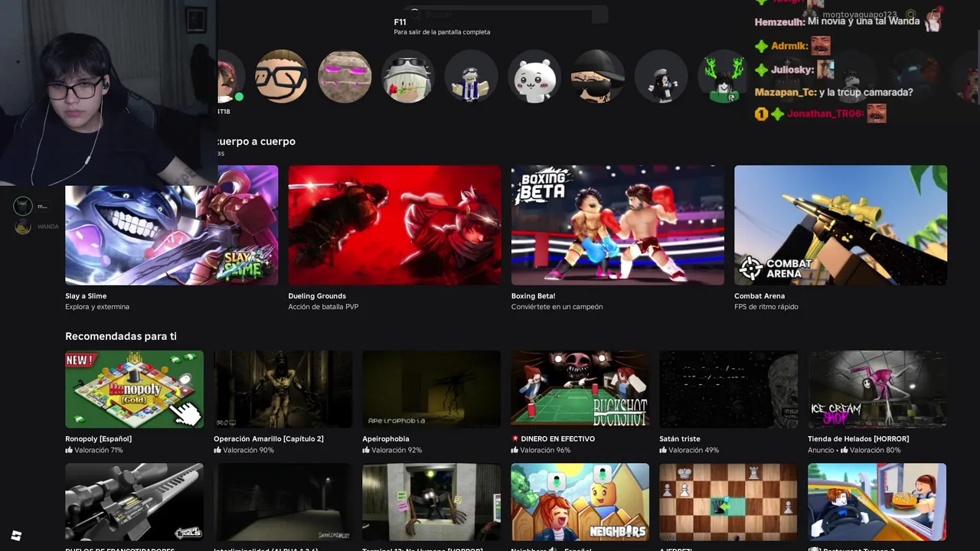The height and width of the screenshot is (551, 980).
Task: Open the Slay a Slime game thumbnail
Action: (x=171, y=225)
